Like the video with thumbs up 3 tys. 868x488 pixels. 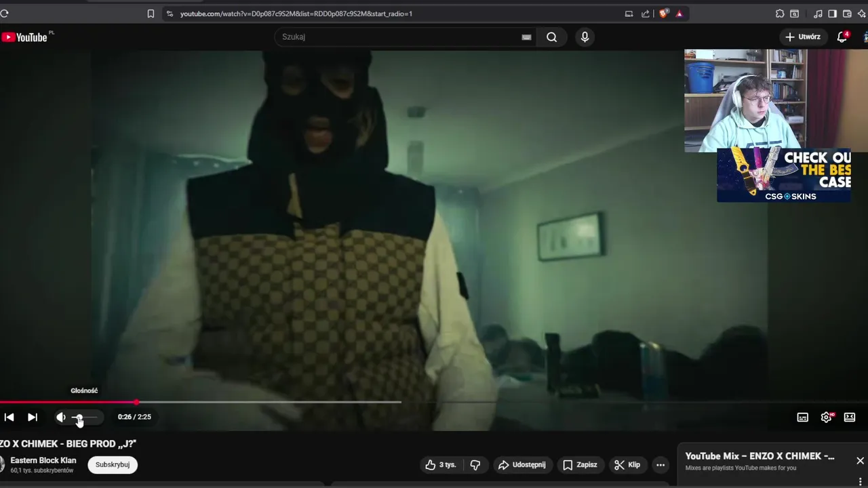(x=441, y=465)
